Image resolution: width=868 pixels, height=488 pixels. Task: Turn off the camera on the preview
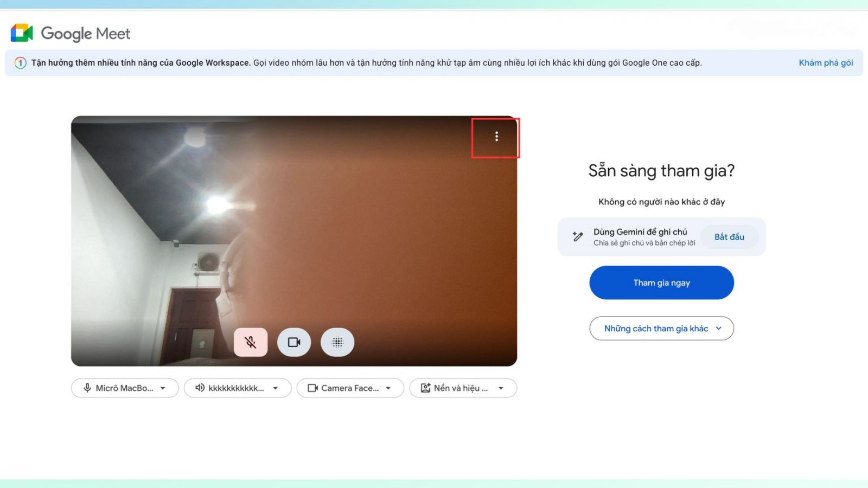tap(294, 342)
